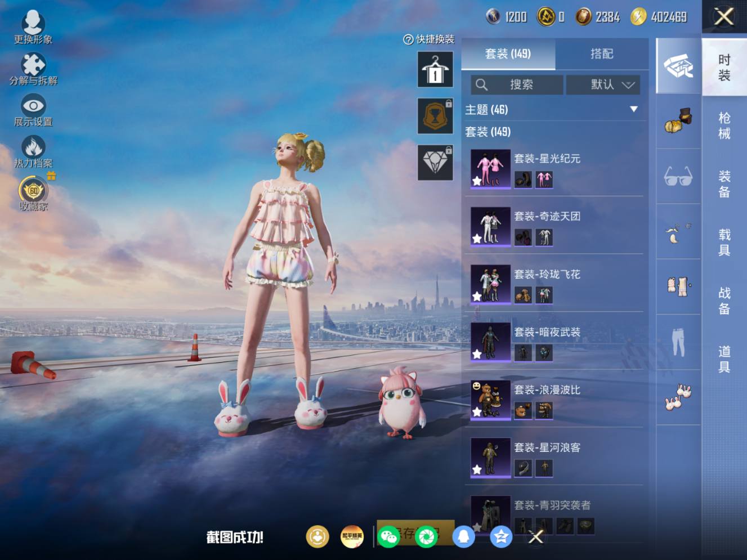Select quick outfit hanger slot 1
The height and width of the screenshot is (560, 747).
tap(435, 69)
